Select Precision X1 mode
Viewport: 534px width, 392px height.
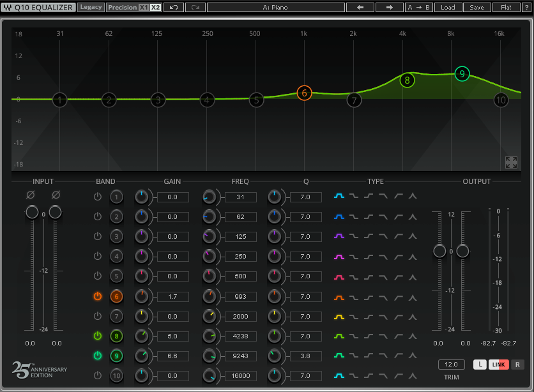pyautogui.click(x=144, y=7)
